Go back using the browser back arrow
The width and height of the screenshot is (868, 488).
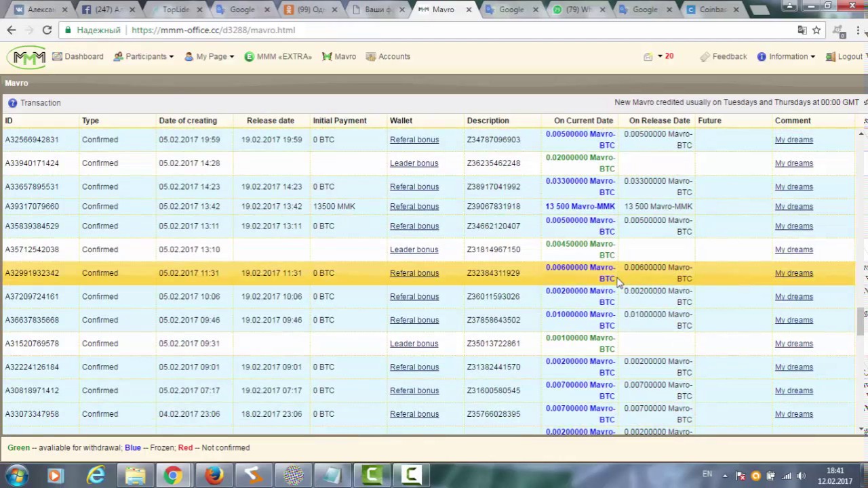click(12, 30)
